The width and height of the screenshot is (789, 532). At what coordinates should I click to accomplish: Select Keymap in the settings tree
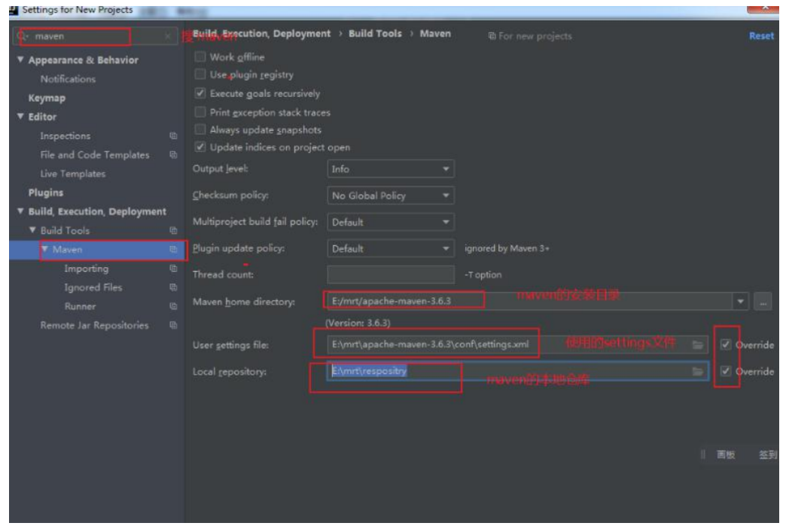click(47, 98)
